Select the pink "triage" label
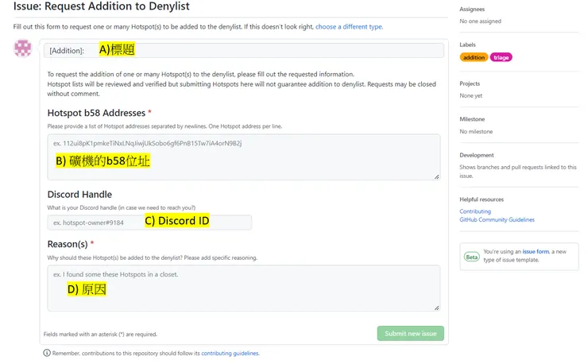The width and height of the screenshot is (588, 364). [501, 57]
